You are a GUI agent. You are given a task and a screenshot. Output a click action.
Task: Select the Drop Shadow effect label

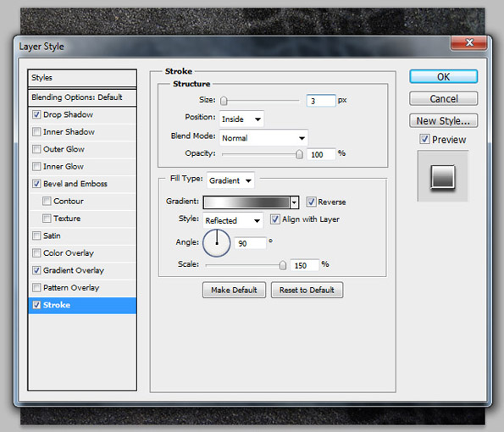tap(68, 114)
